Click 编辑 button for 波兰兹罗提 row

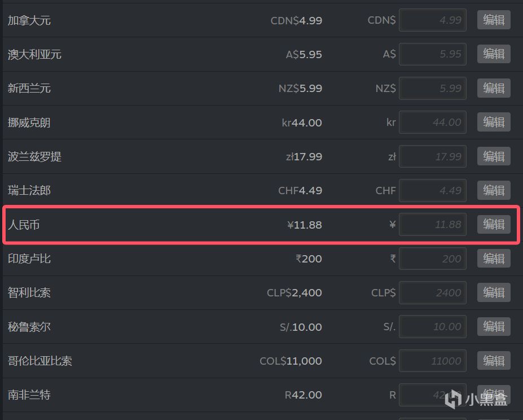tap(494, 156)
